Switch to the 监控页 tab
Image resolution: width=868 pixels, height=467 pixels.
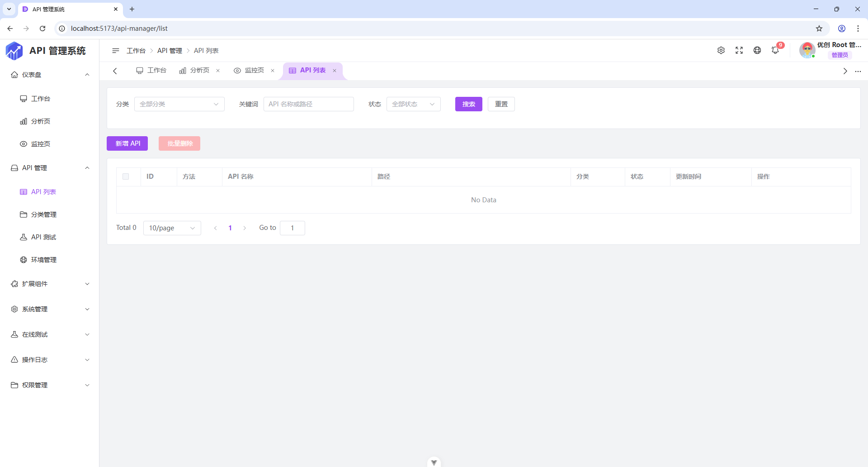tap(250, 71)
